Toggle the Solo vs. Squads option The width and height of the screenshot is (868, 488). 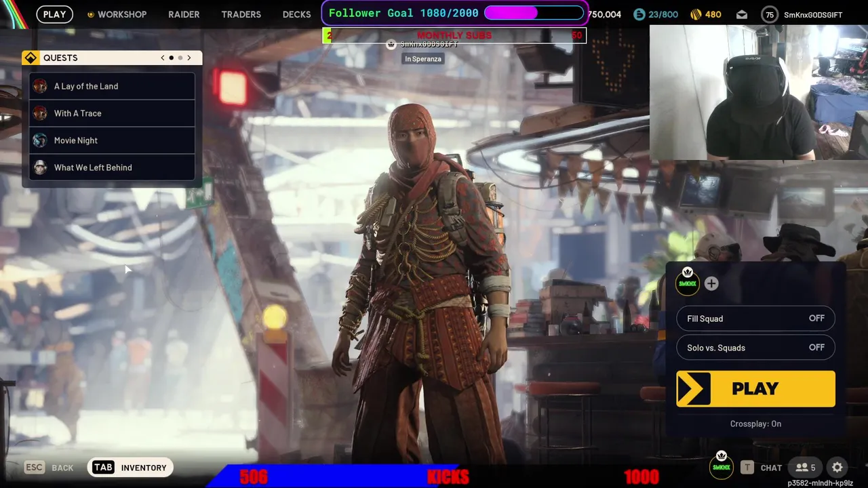(755, 348)
